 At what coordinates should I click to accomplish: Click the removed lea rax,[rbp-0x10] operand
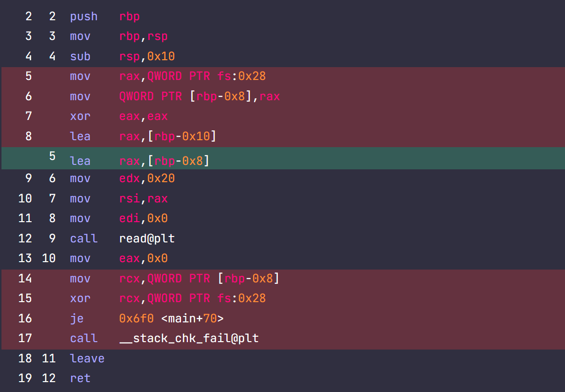click(x=168, y=136)
